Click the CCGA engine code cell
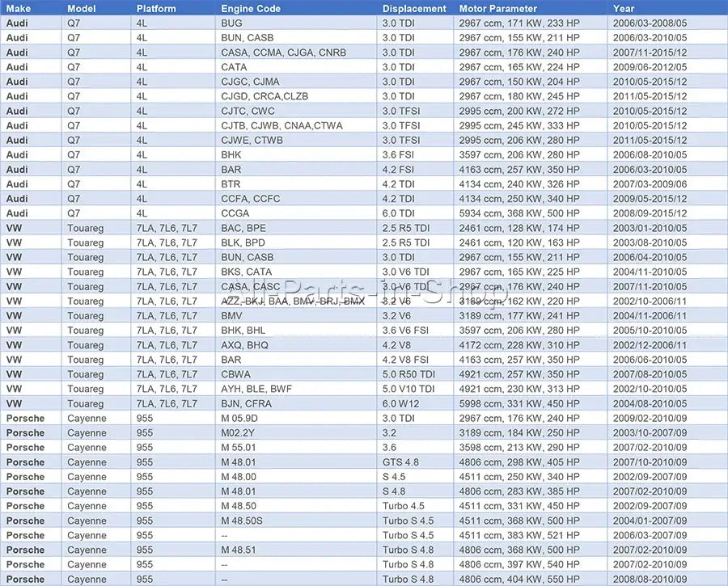 point(235,213)
